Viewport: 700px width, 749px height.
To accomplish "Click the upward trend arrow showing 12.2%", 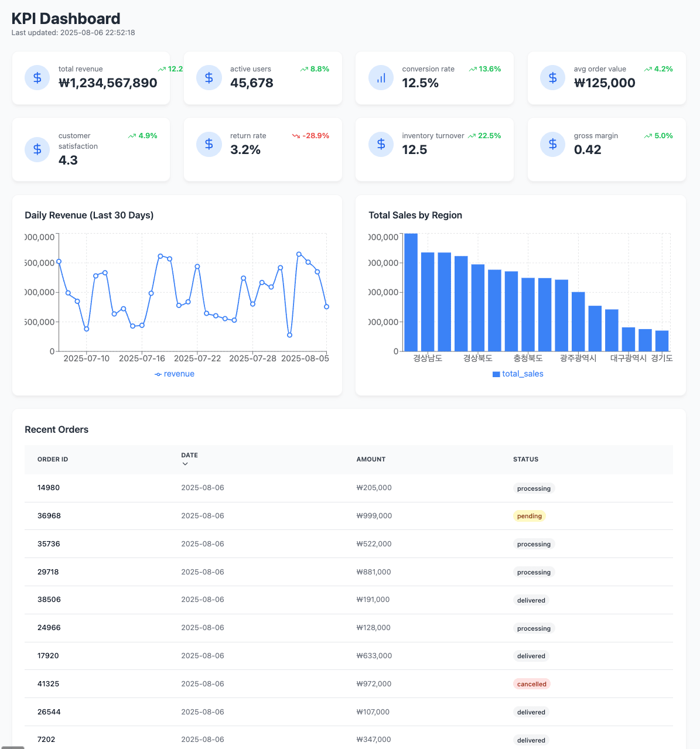I will tap(162, 69).
